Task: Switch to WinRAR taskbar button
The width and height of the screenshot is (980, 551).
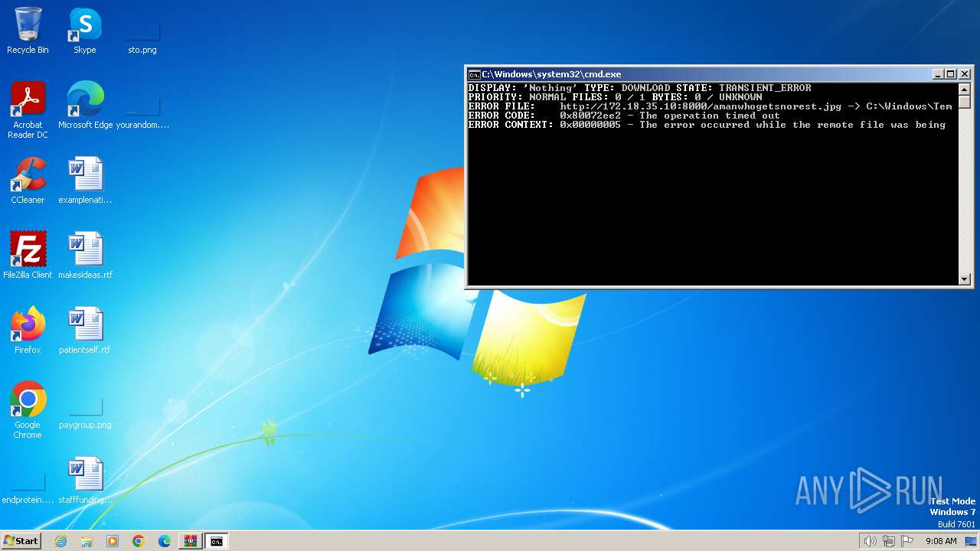Action: pyautogui.click(x=191, y=541)
